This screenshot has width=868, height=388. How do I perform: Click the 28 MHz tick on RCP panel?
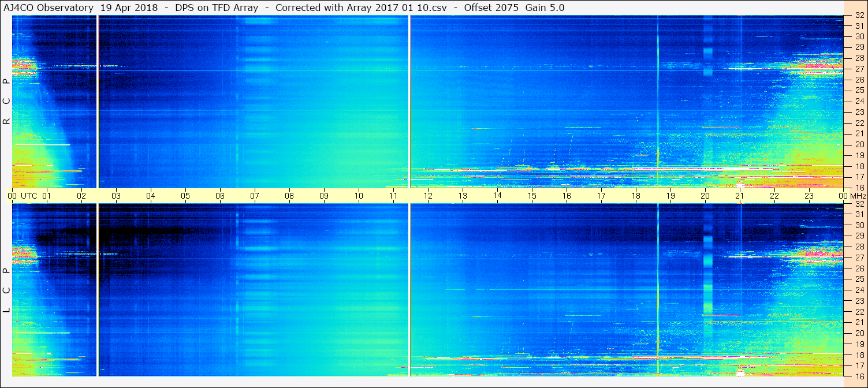coord(859,58)
